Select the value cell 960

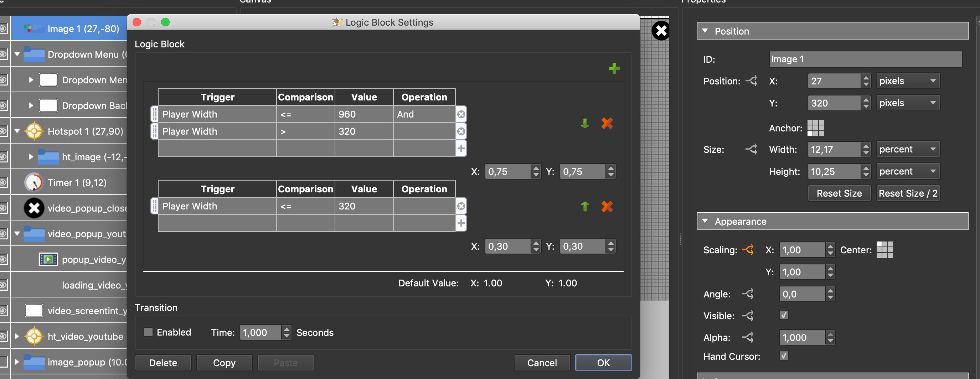pyautogui.click(x=364, y=114)
